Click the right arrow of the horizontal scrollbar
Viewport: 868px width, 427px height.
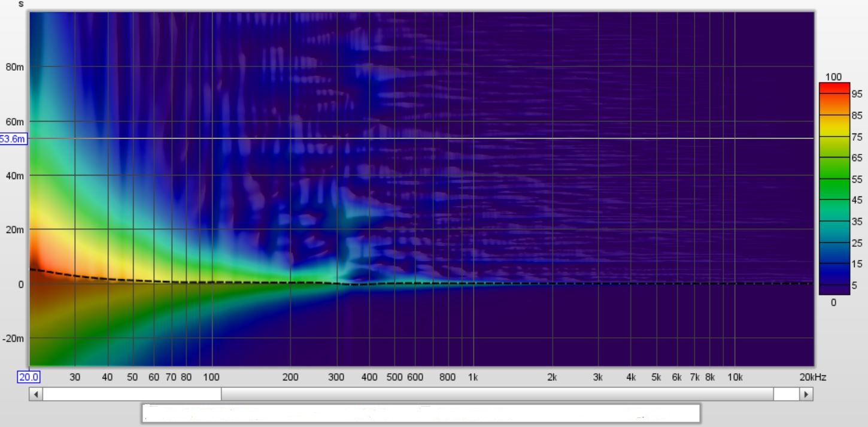tap(806, 394)
